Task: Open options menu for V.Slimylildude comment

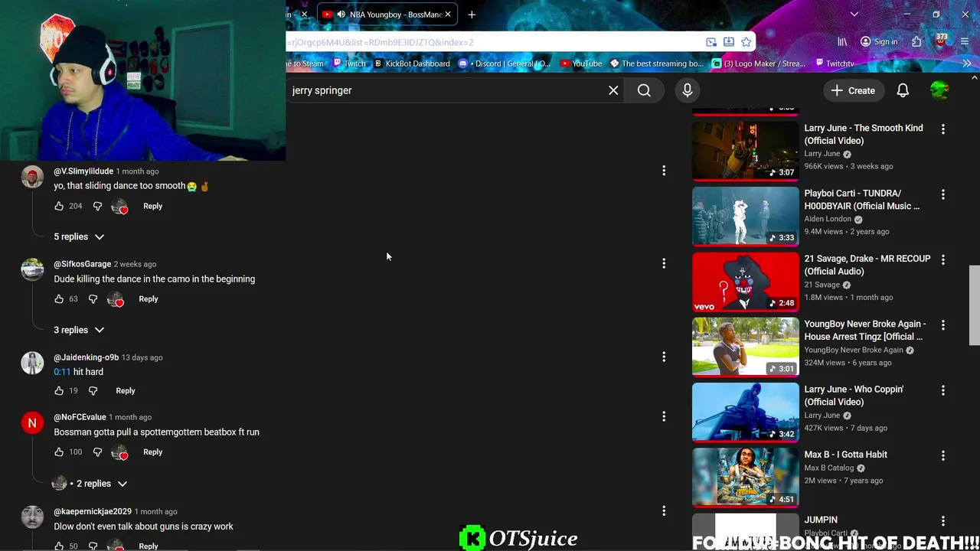Action: [x=664, y=171]
